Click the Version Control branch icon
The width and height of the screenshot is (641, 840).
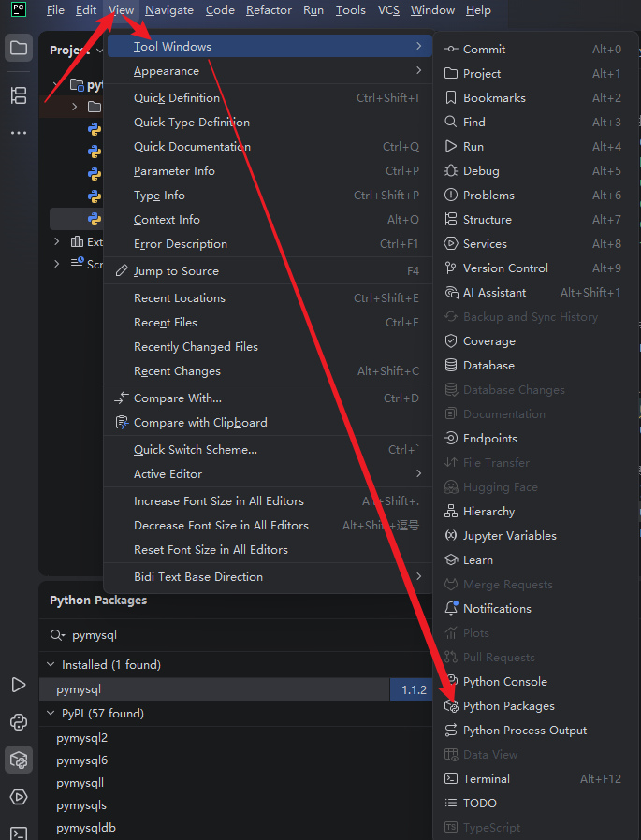[451, 268]
